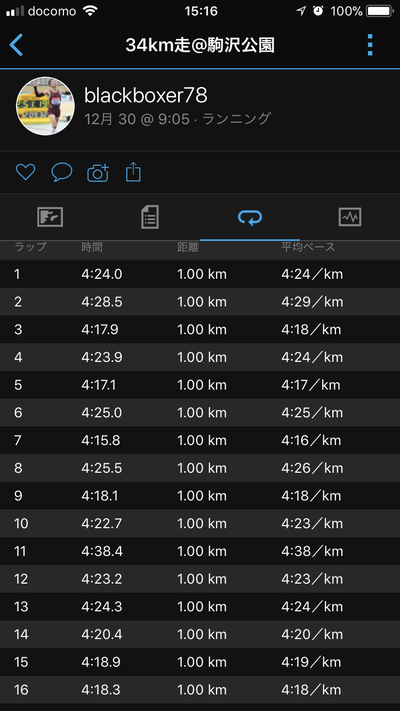Tap the 平均ペース column header
Viewport: 400px width, 711px height.
[308, 247]
